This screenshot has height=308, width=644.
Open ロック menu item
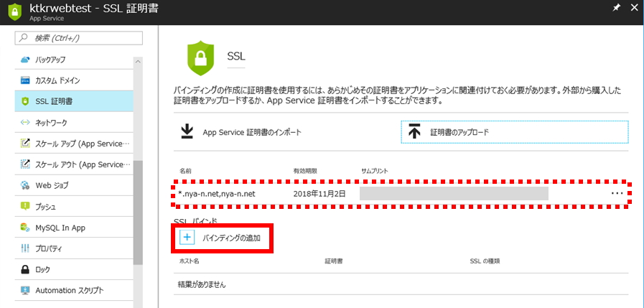click(73, 269)
